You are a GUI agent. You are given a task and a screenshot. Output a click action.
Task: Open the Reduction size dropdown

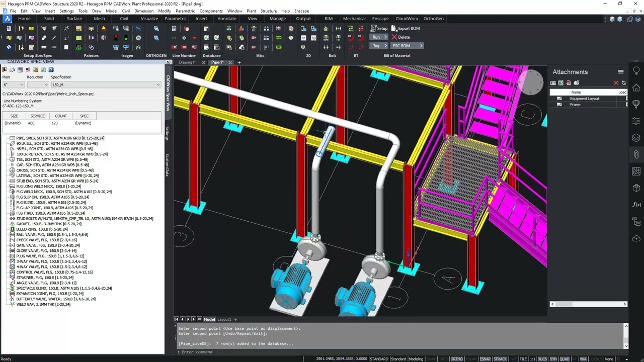tap(38, 84)
